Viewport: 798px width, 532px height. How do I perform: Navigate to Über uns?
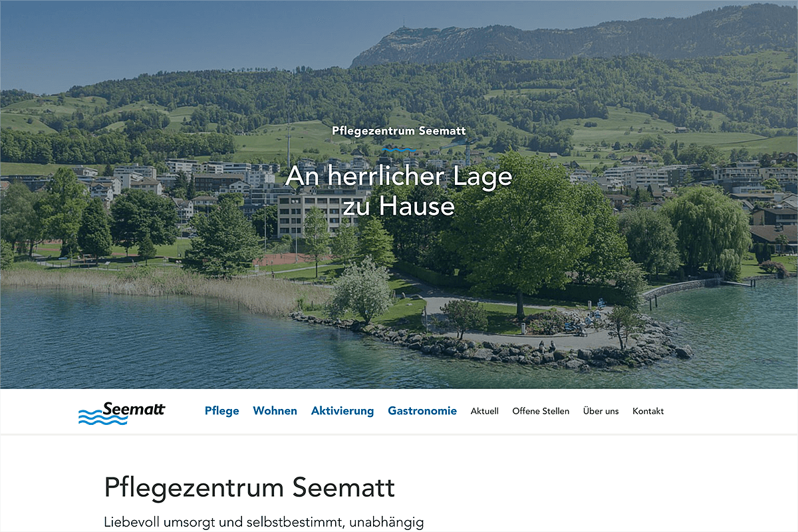601,411
